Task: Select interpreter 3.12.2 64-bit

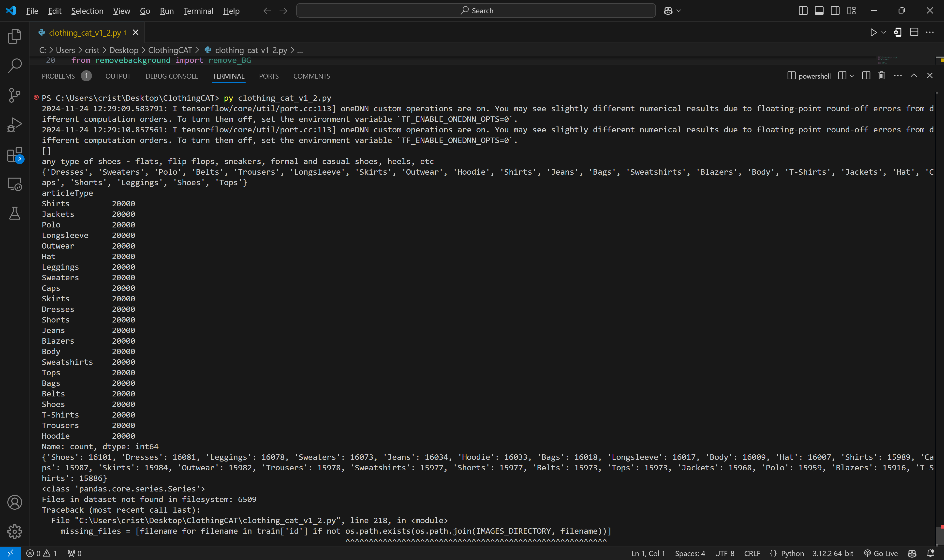Action: [x=833, y=553]
